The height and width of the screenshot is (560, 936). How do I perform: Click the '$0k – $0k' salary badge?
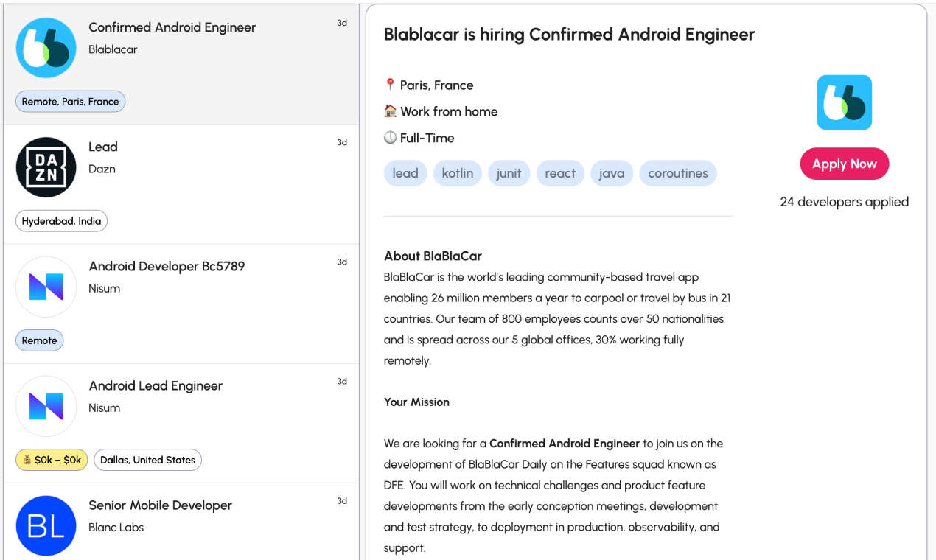[52, 460]
